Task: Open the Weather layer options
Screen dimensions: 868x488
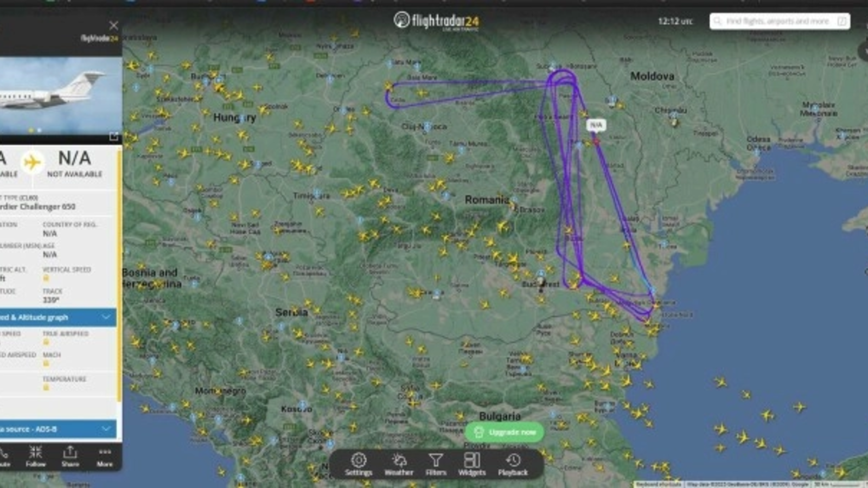Action: (x=399, y=465)
